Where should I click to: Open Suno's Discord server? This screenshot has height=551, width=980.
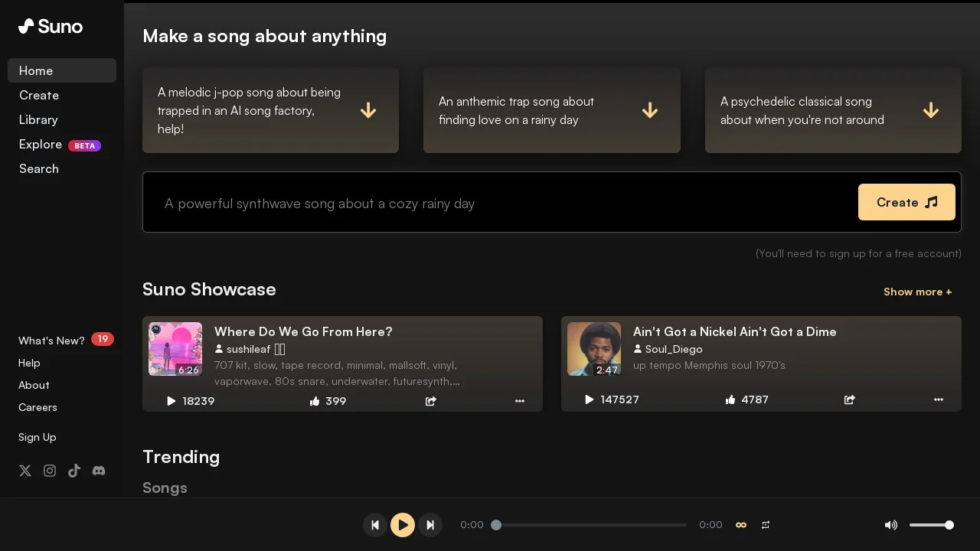pos(99,471)
